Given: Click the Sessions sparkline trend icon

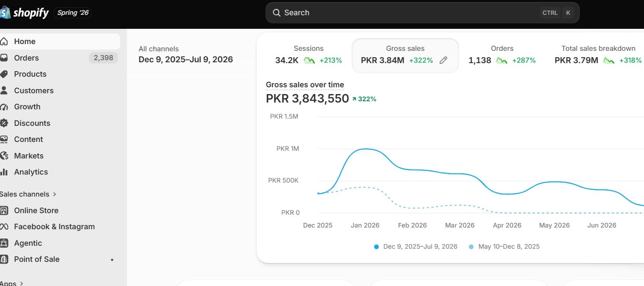Looking at the screenshot, I should [x=309, y=60].
